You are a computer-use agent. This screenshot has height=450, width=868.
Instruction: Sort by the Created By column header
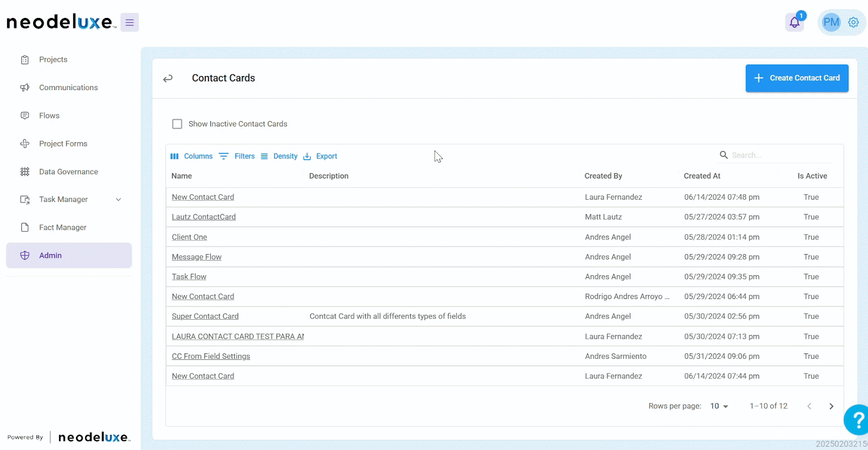point(603,176)
